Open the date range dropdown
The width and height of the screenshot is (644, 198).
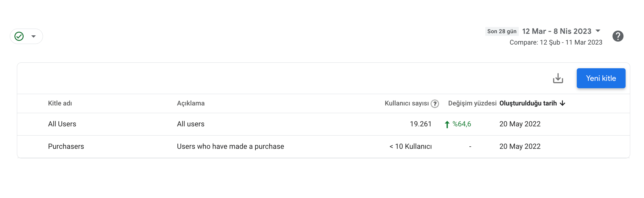pyautogui.click(x=598, y=31)
